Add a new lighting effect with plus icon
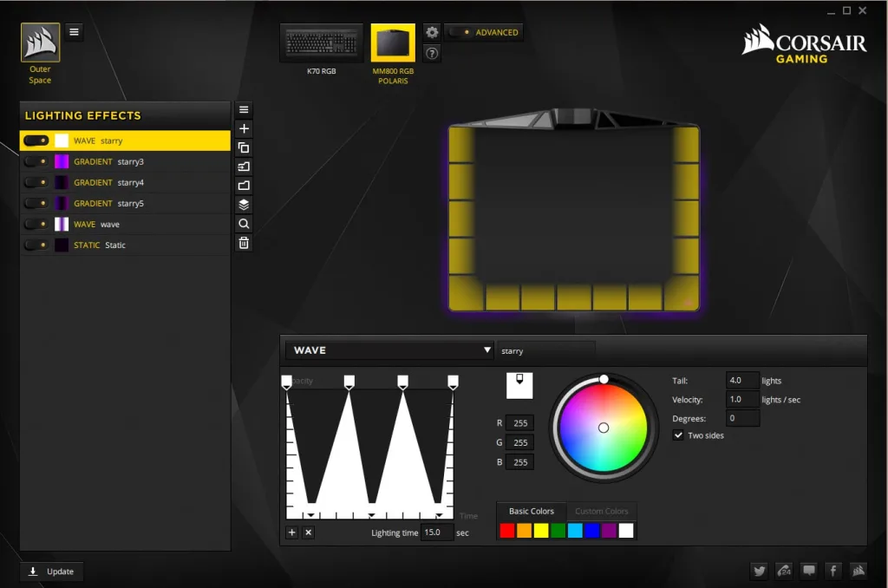The image size is (888, 588). tap(244, 128)
